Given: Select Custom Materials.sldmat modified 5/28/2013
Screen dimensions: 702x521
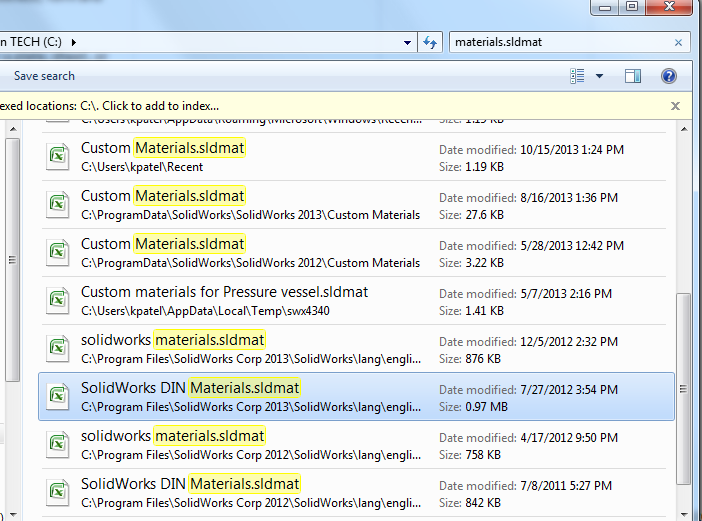Looking at the screenshot, I should [356, 252].
